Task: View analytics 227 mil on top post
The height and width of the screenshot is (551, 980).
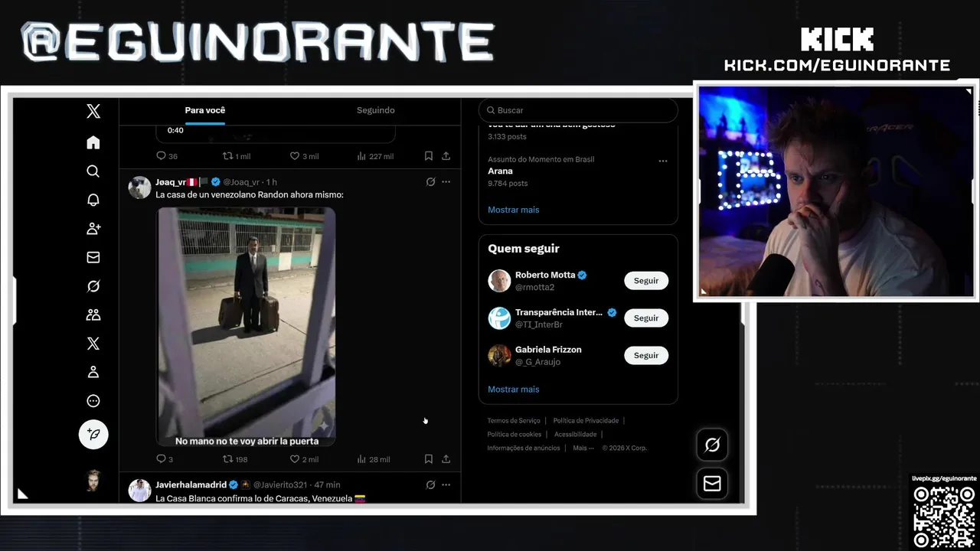Action: tap(375, 156)
